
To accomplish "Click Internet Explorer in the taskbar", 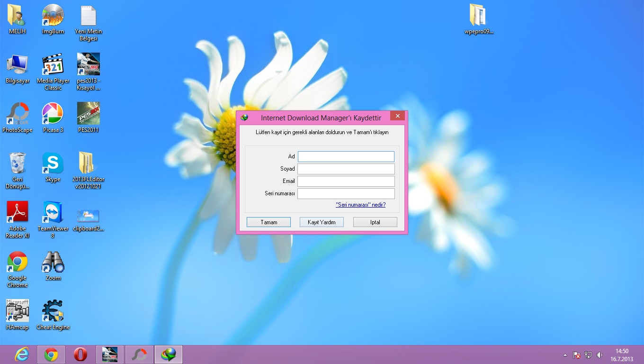I will point(22,355).
